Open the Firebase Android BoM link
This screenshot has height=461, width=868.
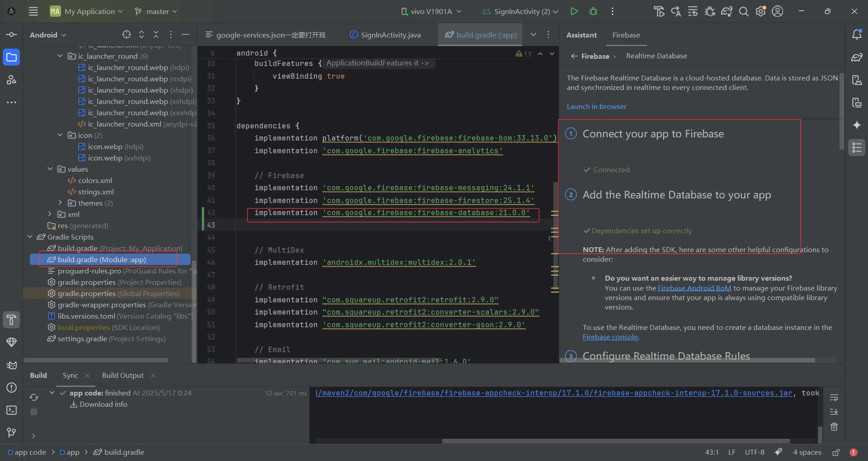(x=694, y=288)
